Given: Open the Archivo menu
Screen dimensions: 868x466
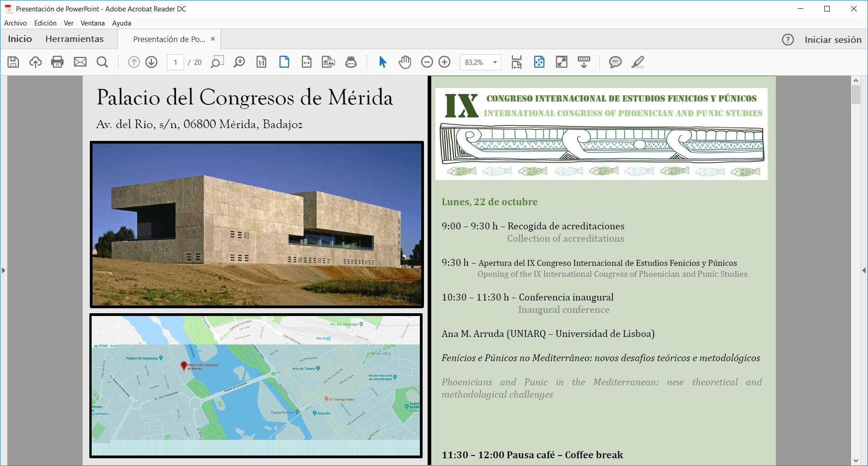Looking at the screenshot, I should click(15, 23).
